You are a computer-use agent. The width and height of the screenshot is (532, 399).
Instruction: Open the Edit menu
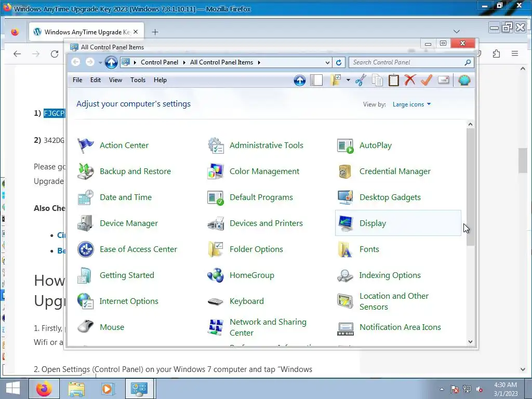(x=96, y=80)
